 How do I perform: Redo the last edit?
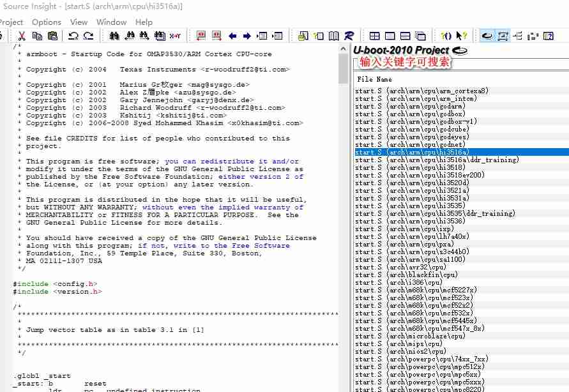pos(89,36)
